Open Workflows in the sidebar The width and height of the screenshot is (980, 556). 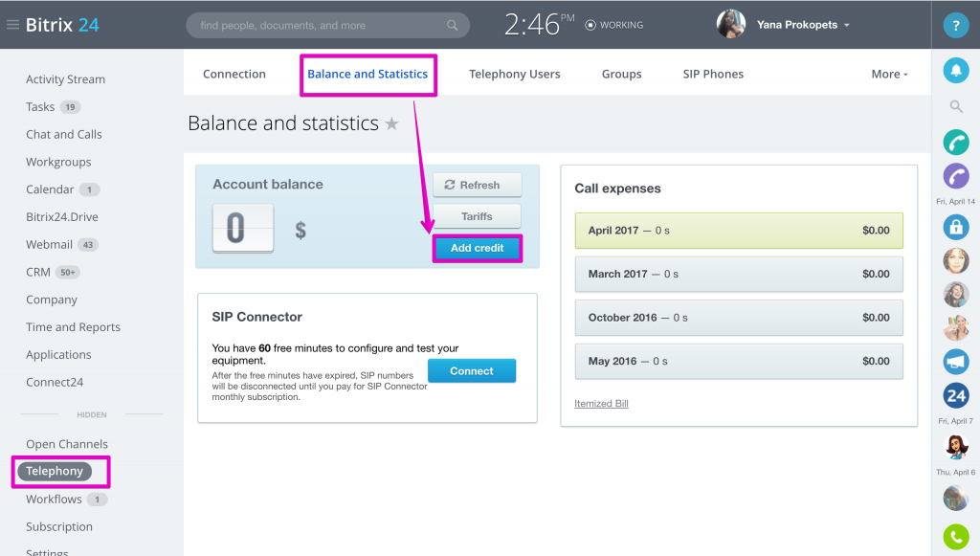click(x=54, y=500)
